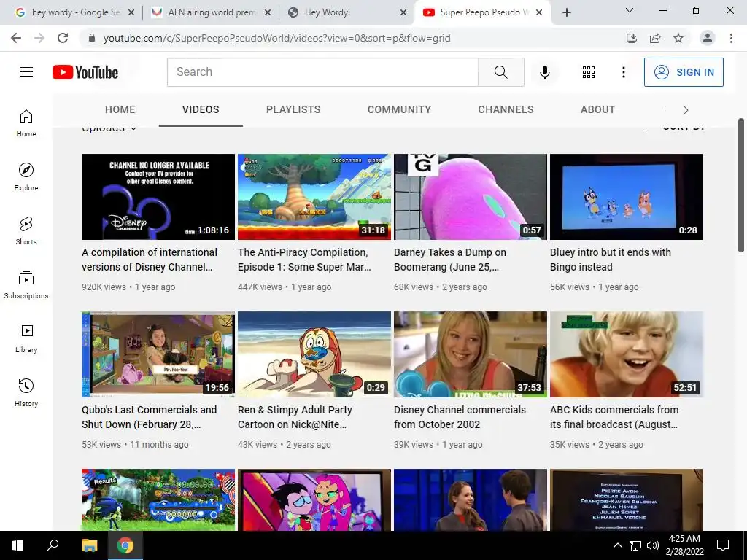Click the YouTube search input field

point(322,72)
